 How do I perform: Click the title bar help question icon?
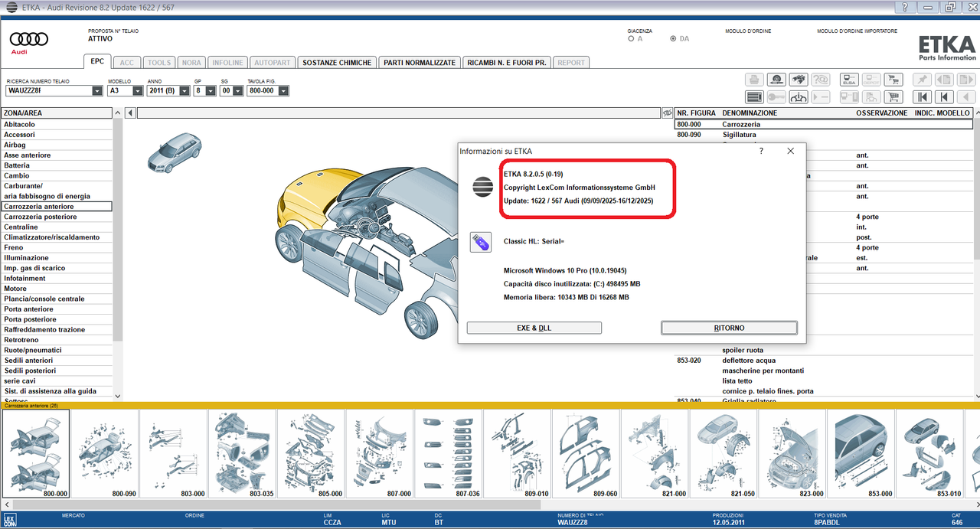tap(906, 7)
